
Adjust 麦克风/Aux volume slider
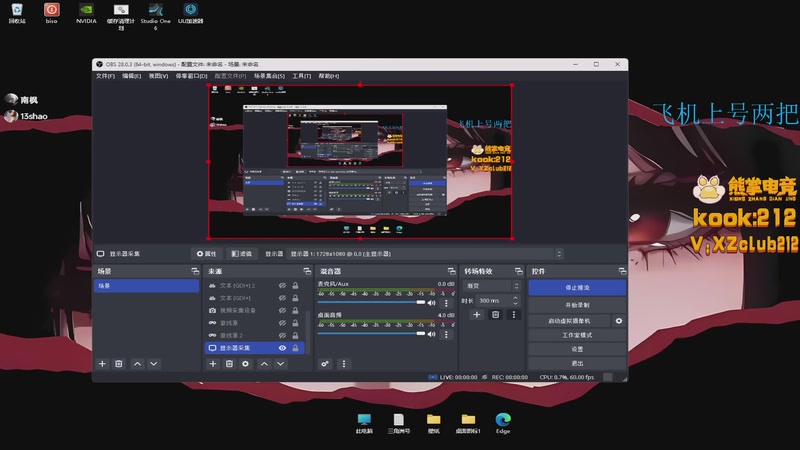tap(371, 303)
